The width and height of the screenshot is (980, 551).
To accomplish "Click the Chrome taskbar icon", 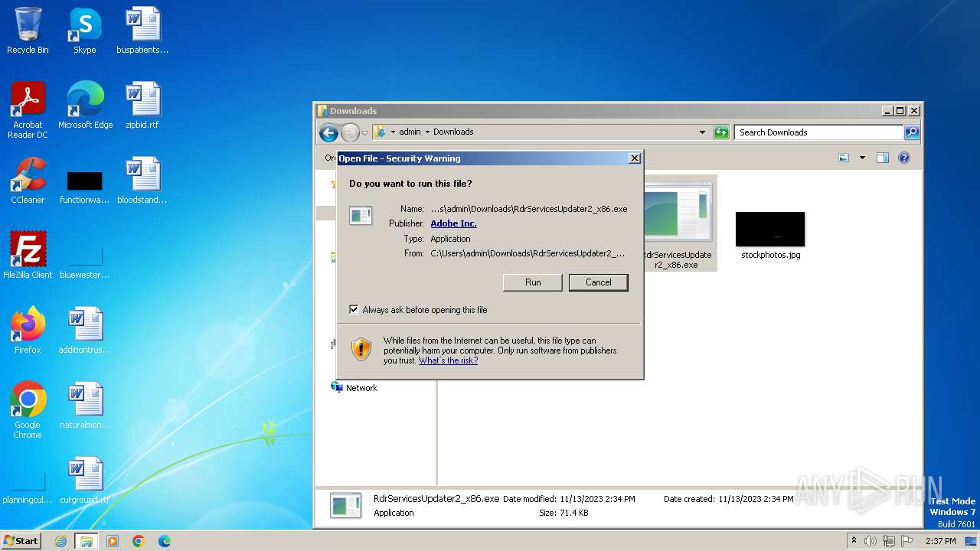I will point(139,541).
